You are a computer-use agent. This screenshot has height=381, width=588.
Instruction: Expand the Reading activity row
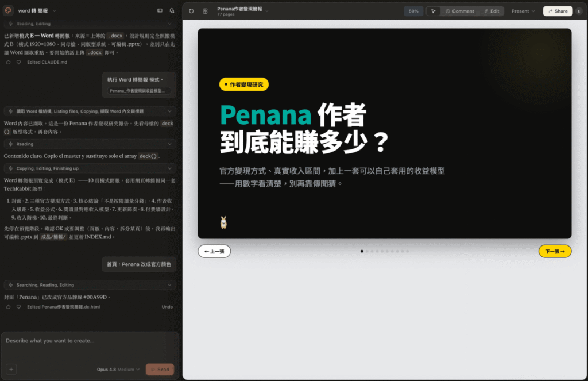point(90,144)
